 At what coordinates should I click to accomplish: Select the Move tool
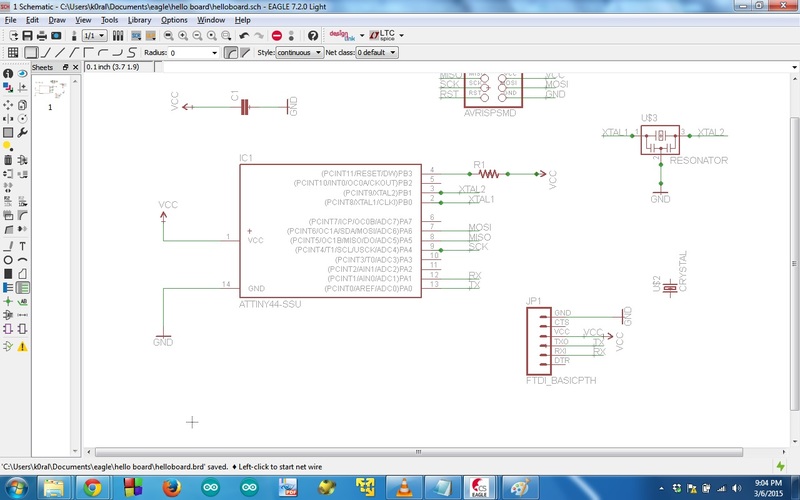pos(8,105)
